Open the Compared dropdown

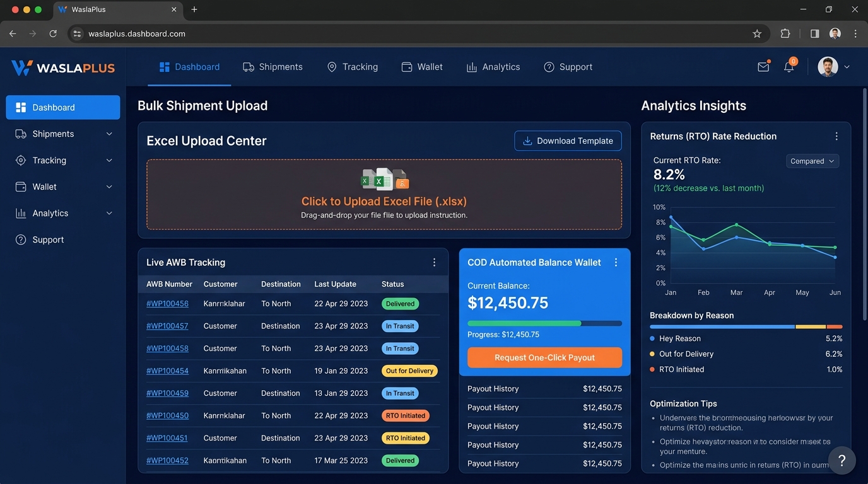[x=812, y=161]
